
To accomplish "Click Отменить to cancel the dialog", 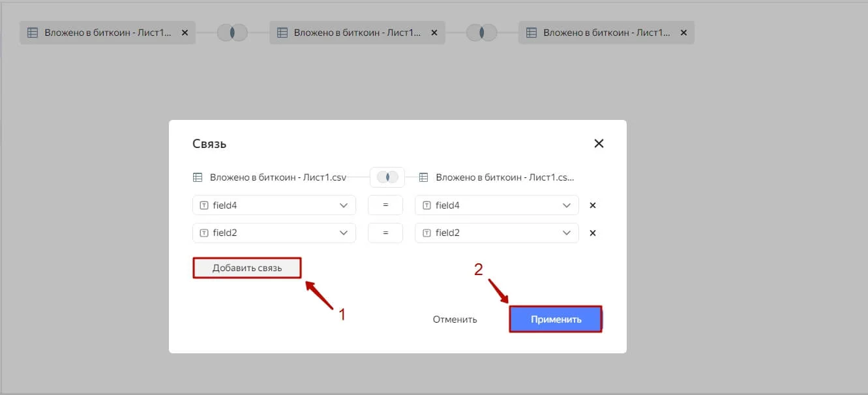I will pyautogui.click(x=455, y=319).
